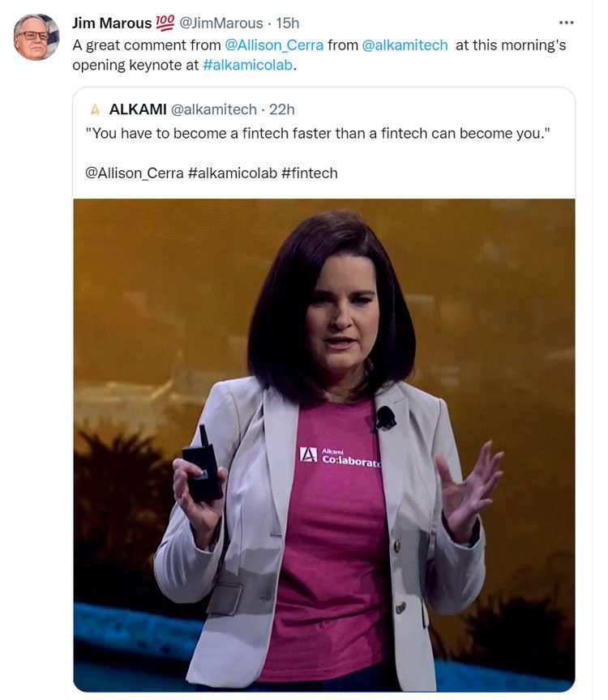Click #fintech inside the quoted tweet
Image resolution: width=608 pixels, height=700 pixels.
310,173
